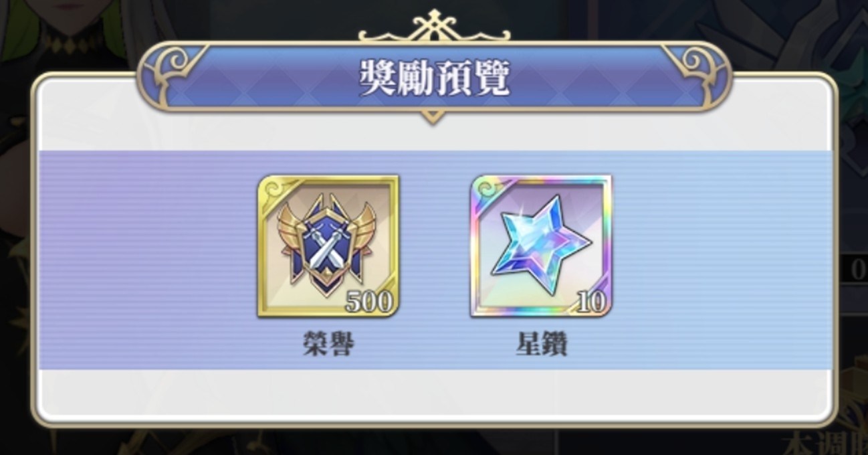Click the empty blue reward strip left of 榮譽
The height and width of the screenshot is (455, 868).
(147, 260)
